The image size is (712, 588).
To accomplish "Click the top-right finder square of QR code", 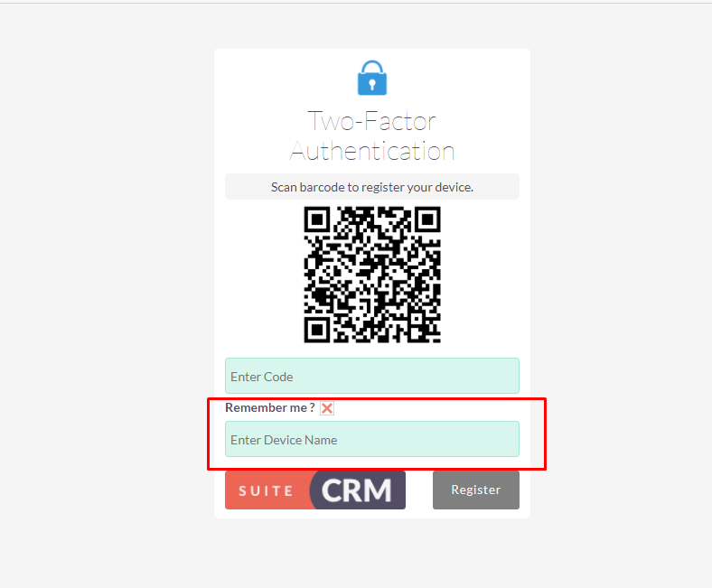I will [x=427, y=219].
